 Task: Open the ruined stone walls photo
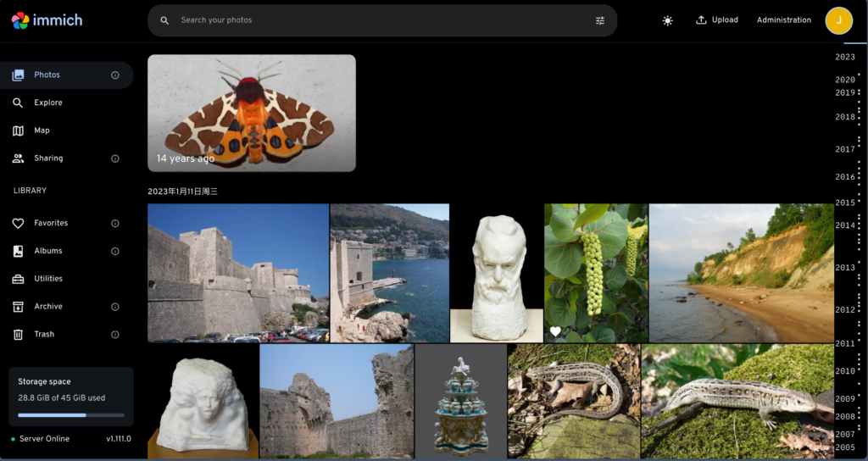click(x=337, y=401)
